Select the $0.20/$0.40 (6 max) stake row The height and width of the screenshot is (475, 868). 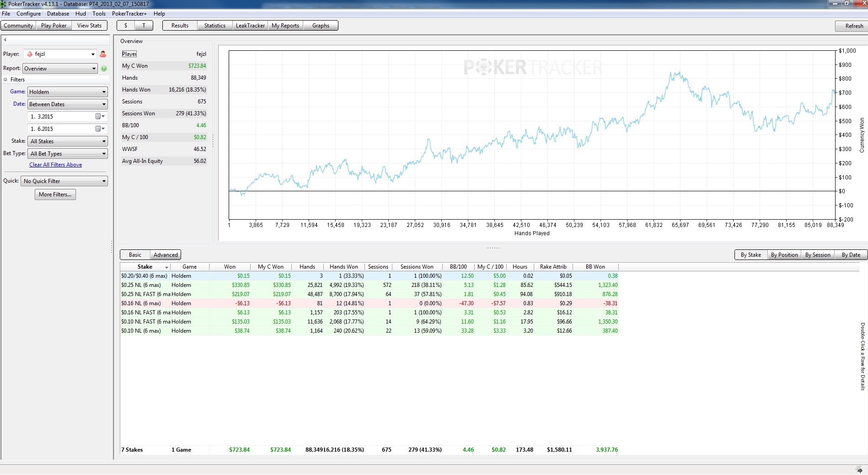pos(370,276)
